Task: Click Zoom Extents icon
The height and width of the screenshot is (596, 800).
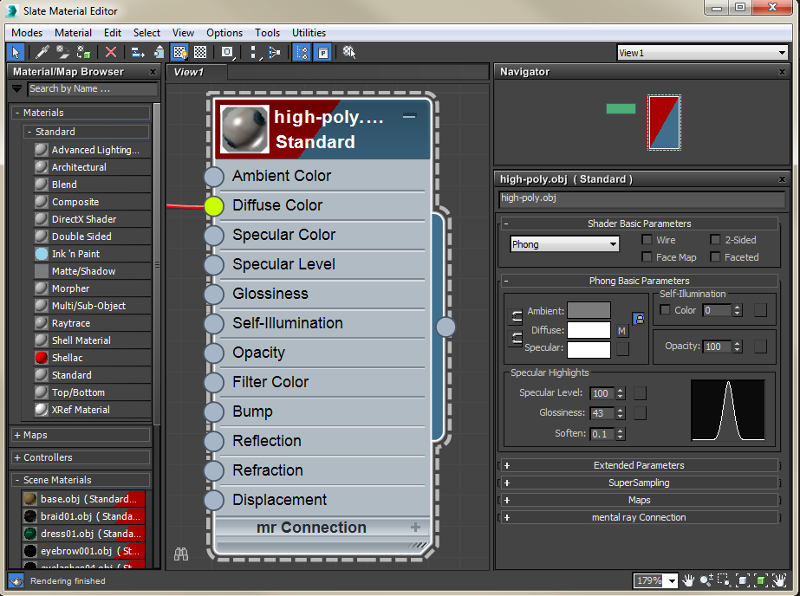Action: click(x=742, y=580)
